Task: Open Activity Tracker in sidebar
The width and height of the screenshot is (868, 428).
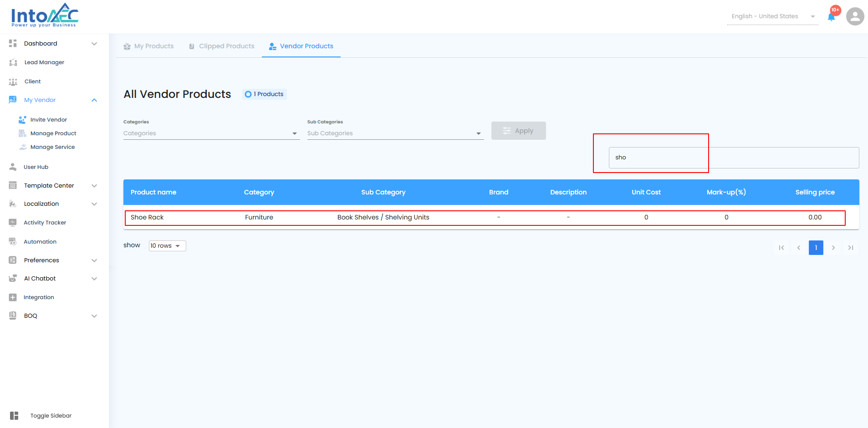Action: point(45,223)
